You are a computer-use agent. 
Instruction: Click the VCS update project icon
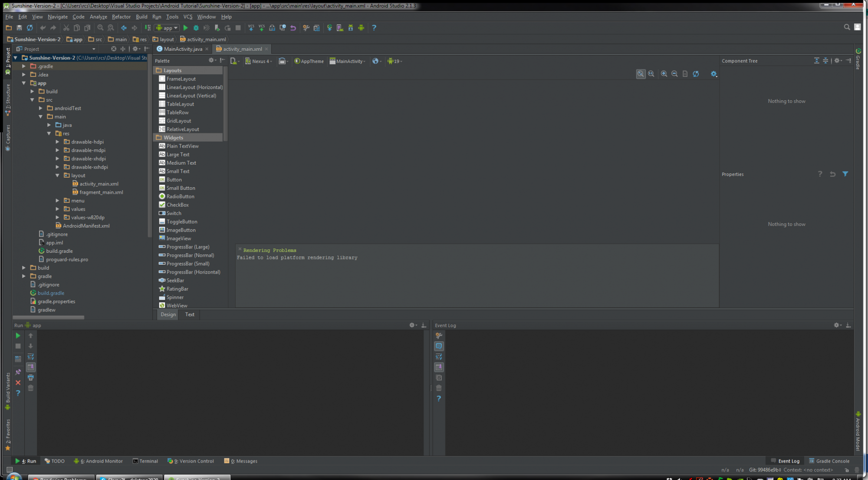coord(251,28)
